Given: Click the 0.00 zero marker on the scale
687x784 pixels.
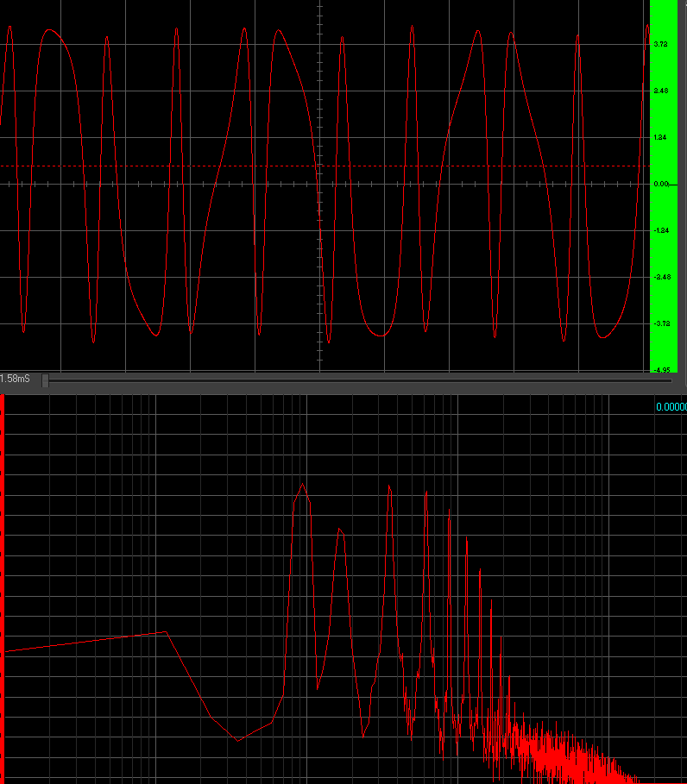Looking at the screenshot, I should 661,184.
